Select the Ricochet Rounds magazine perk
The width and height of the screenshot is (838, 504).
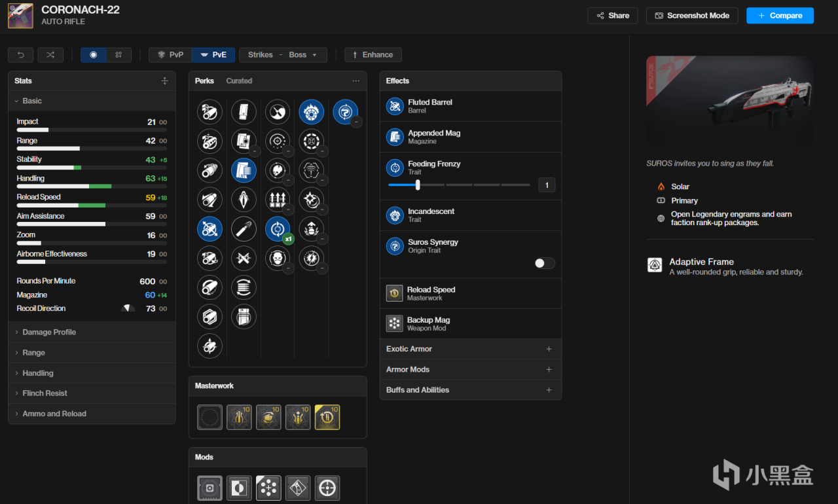click(244, 259)
